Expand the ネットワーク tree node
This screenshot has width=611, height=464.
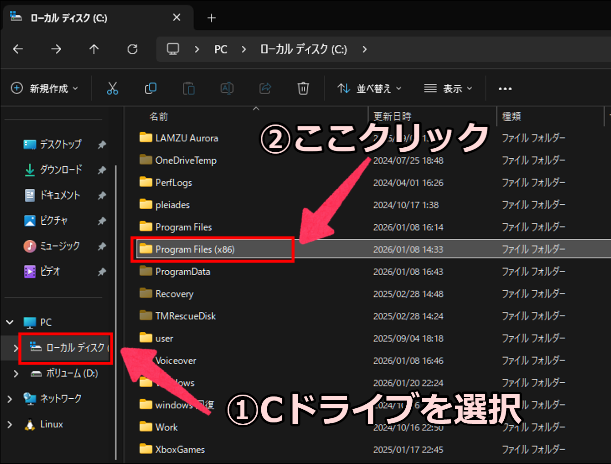11,398
